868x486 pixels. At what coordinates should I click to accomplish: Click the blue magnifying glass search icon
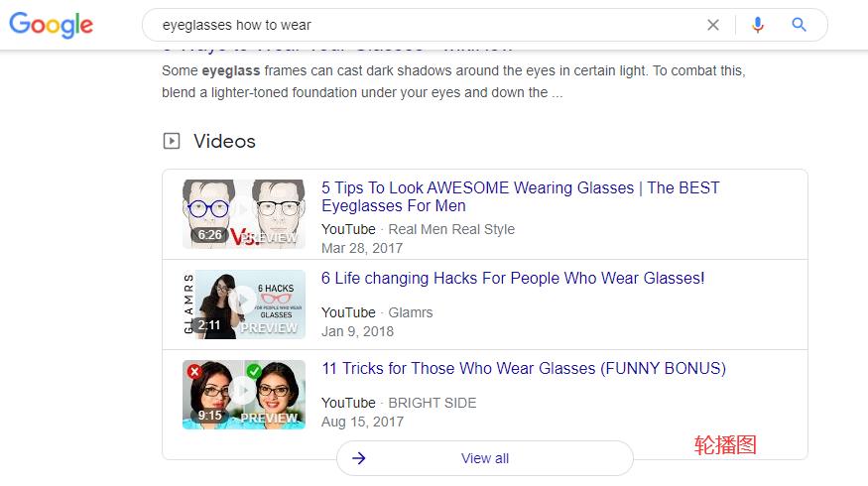pyautogui.click(x=800, y=25)
